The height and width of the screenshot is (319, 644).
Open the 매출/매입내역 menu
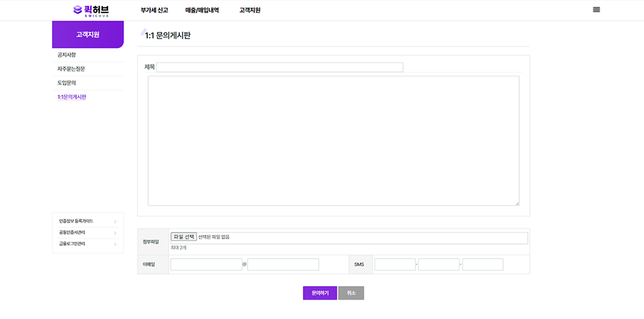202,10
